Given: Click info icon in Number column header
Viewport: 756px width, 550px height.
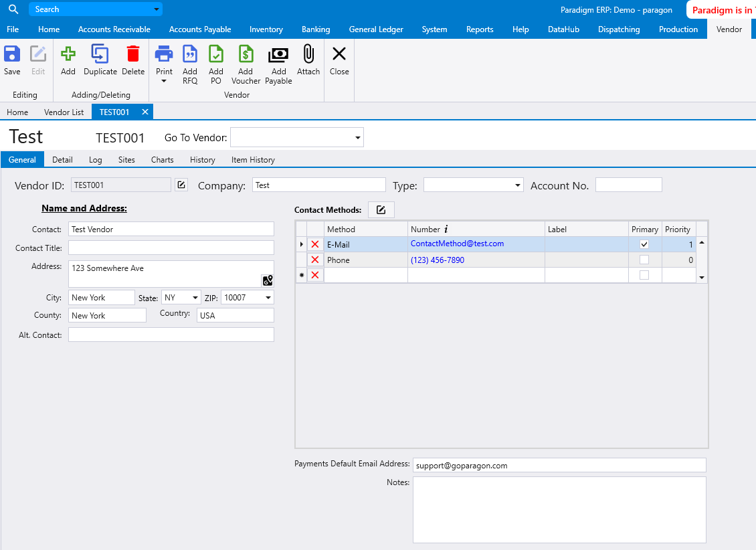Looking at the screenshot, I should click(446, 229).
